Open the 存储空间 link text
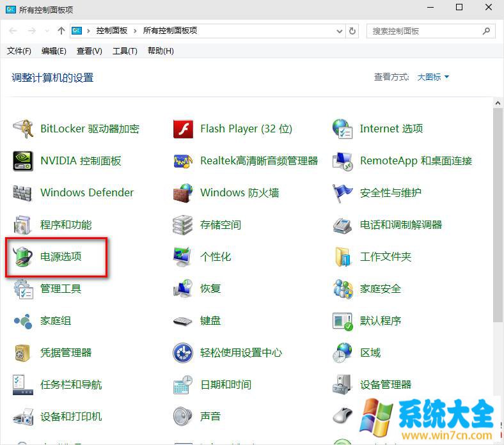 [221, 225]
